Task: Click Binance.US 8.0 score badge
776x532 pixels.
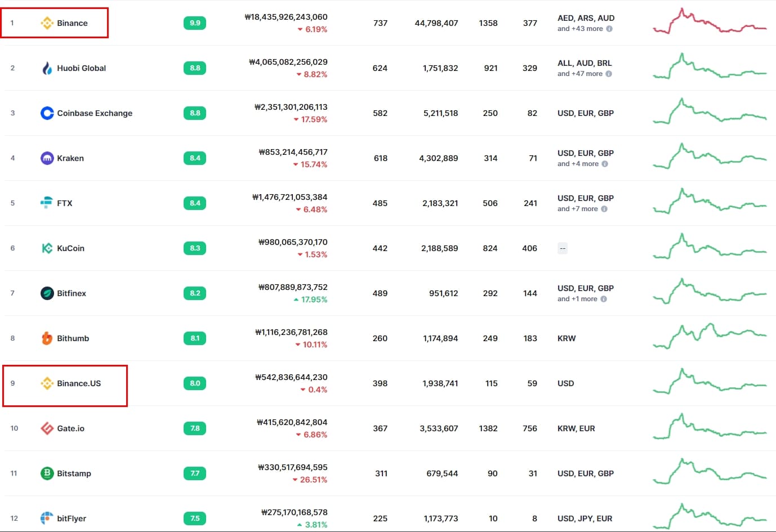Action: coord(195,383)
